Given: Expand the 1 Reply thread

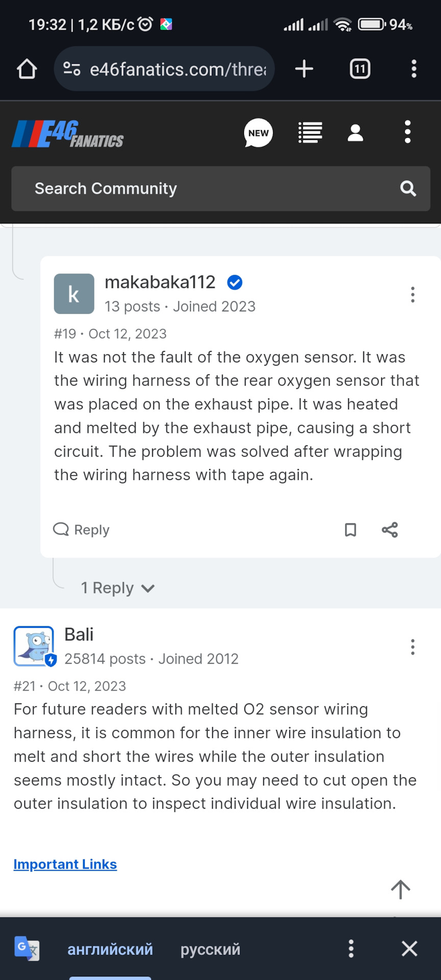Looking at the screenshot, I should (117, 588).
